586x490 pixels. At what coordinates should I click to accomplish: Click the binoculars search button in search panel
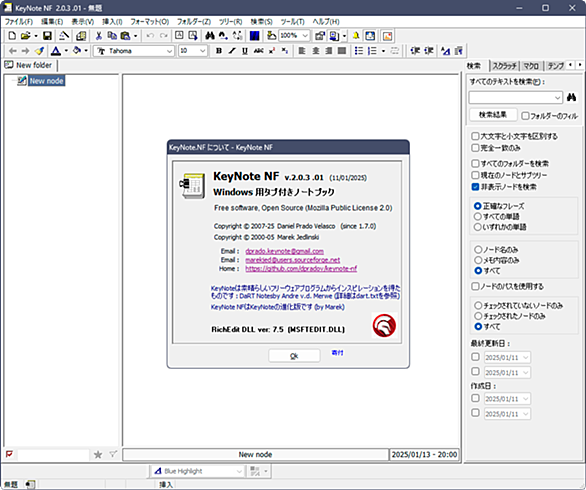(571, 98)
